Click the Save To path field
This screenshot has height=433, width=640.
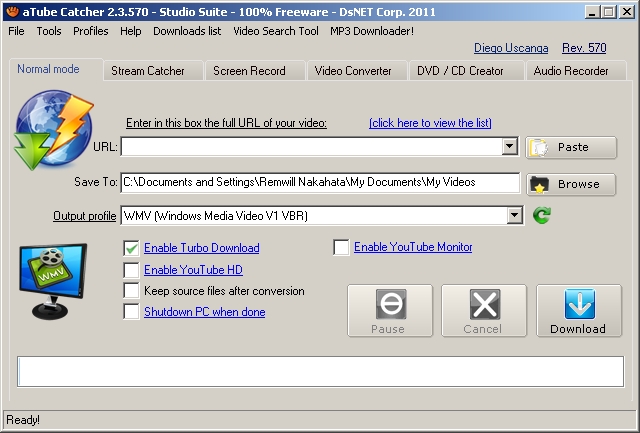[320, 182]
